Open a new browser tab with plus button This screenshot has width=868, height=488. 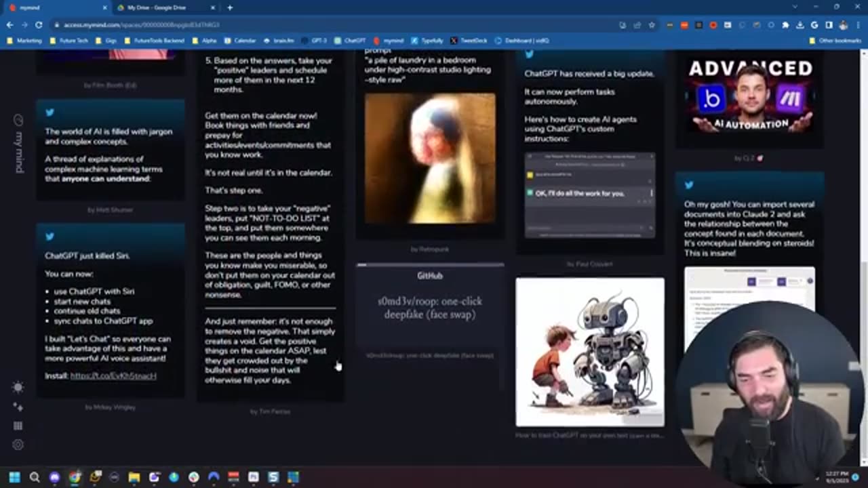pos(230,7)
